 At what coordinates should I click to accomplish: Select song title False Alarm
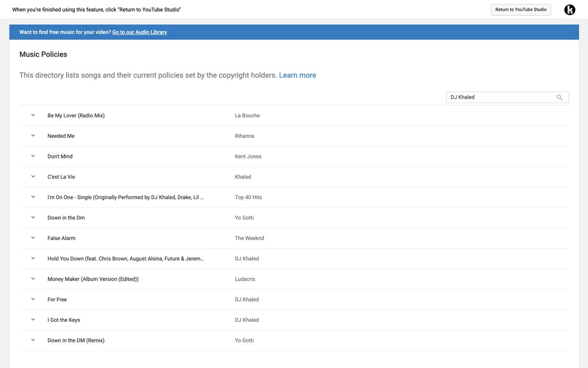tap(62, 238)
